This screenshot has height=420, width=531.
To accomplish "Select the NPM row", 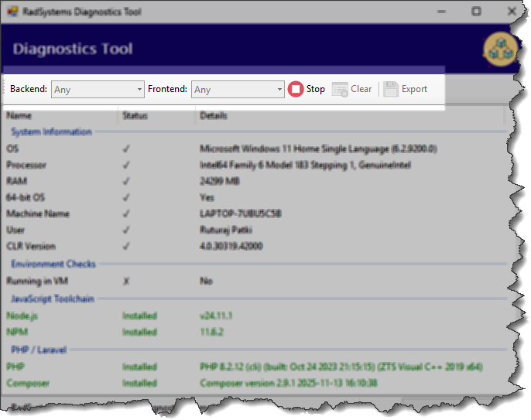I will click(x=17, y=332).
